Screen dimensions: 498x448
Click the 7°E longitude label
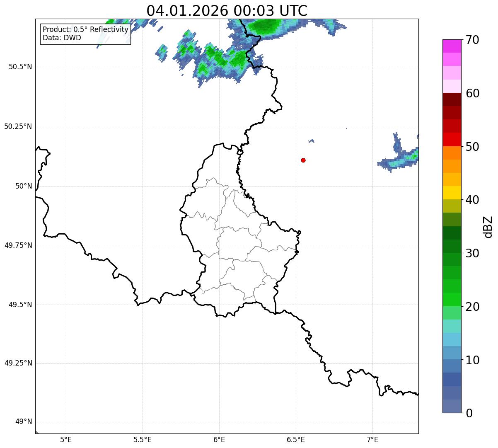pos(372,440)
